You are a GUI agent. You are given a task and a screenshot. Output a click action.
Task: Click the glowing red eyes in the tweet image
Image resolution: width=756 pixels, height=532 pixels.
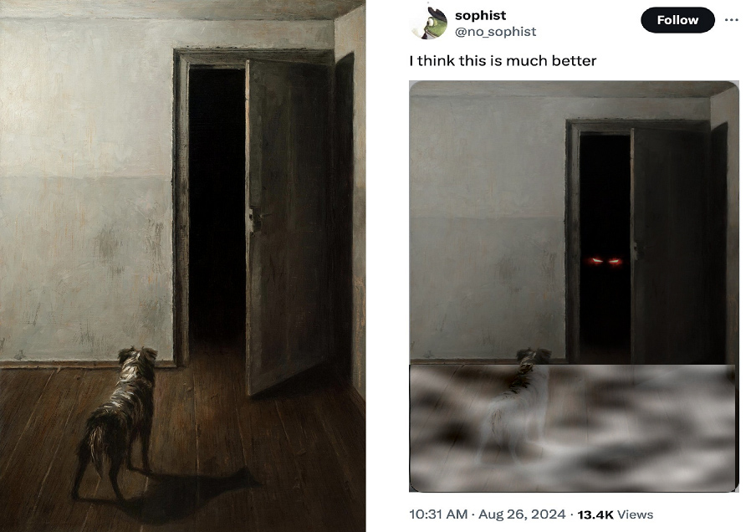tap(604, 262)
